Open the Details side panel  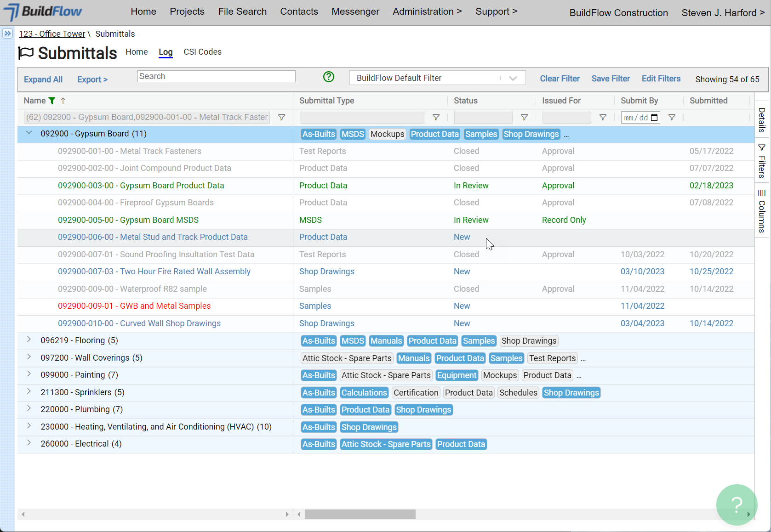pyautogui.click(x=762, y=120)
